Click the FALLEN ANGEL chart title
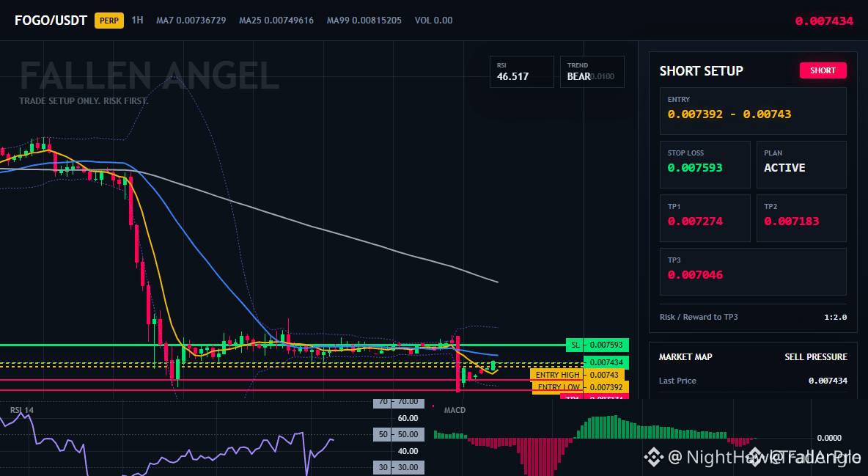Viewport: 868px width, 476px height. (150, 76)
